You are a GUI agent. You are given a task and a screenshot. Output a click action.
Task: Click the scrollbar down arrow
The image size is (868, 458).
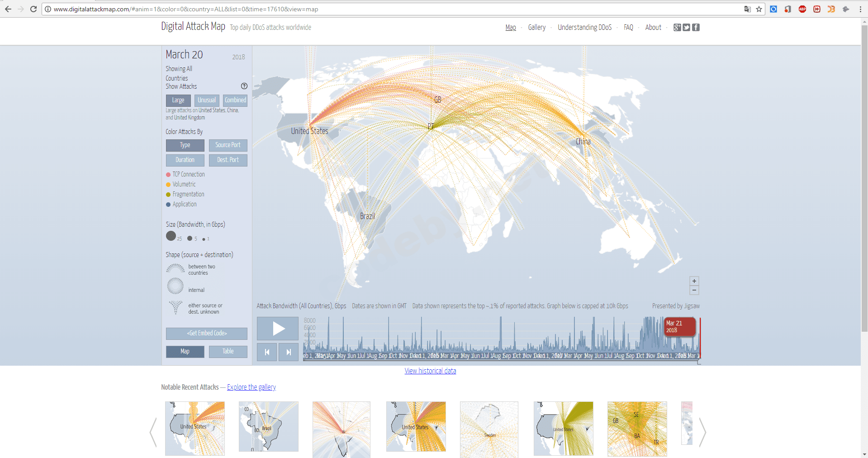[864, 454]
